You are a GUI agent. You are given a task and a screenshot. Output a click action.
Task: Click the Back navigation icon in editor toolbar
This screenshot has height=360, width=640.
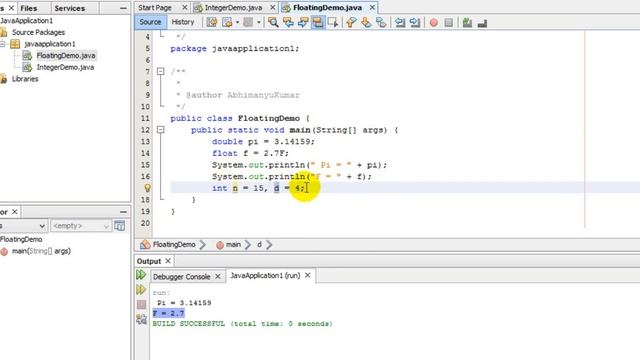[227, 22]
